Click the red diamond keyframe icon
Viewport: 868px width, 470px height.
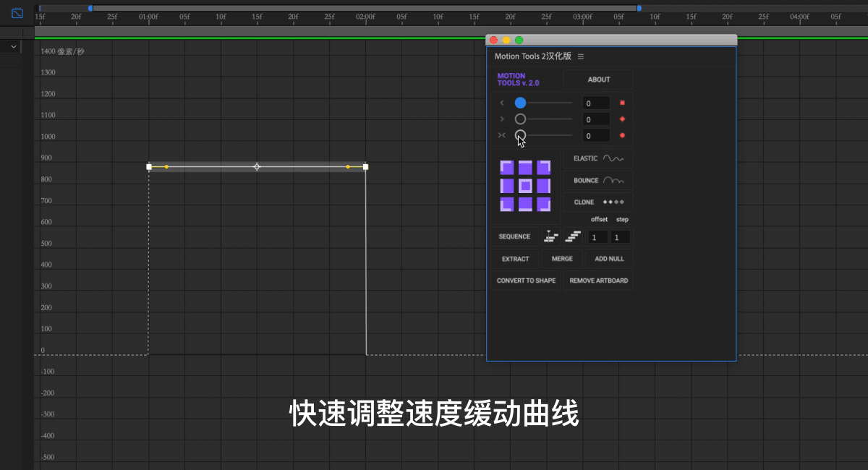point(622,119)
